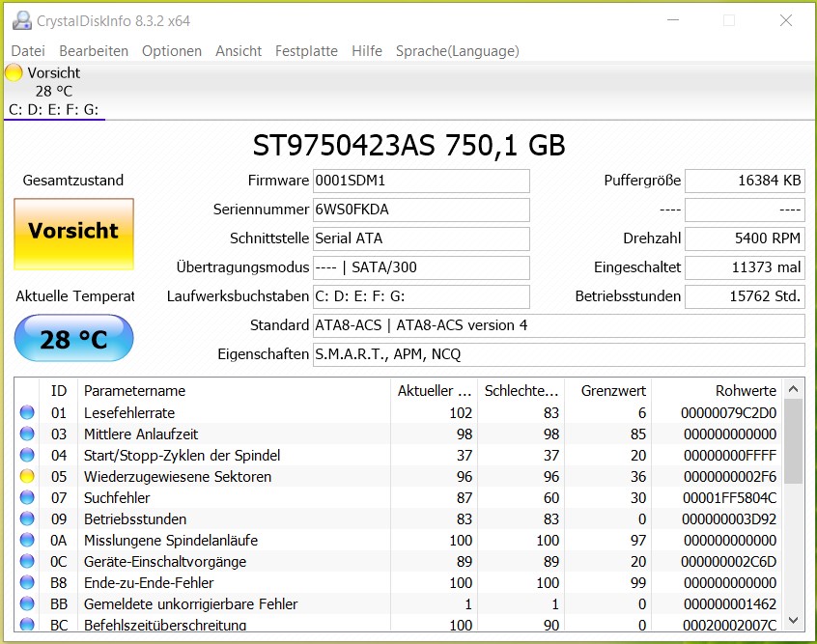Click the CrystalDiskInfo app icon in title bar
Image resolution: width=817 pixels, height=644 pixels.
(x=22, y=21)
